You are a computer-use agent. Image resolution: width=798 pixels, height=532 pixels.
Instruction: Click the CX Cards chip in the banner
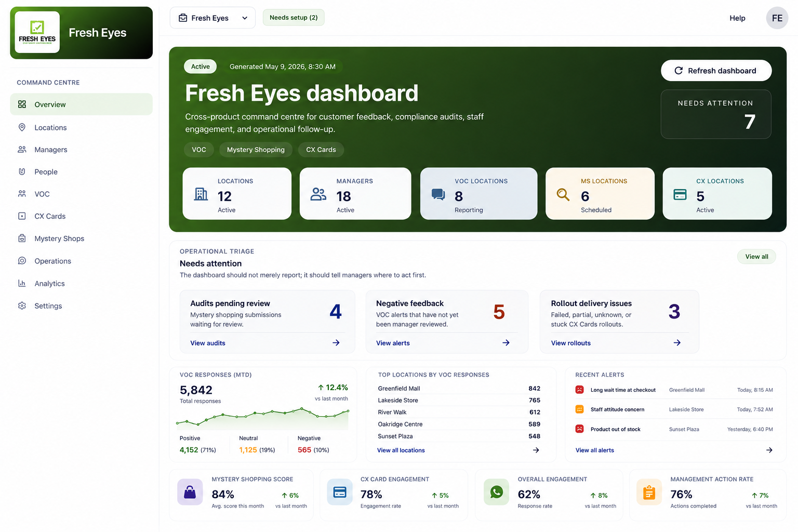(x=321, y=150)
